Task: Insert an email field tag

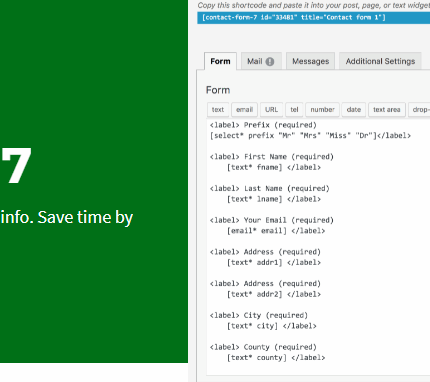Action: point(245,110)
